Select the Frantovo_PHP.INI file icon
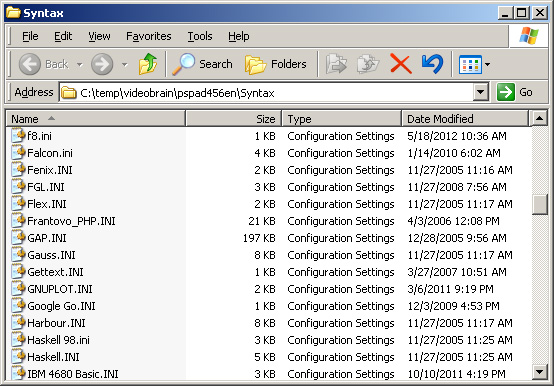This screenshot has width=554, height=386. [x=18, y=221]
